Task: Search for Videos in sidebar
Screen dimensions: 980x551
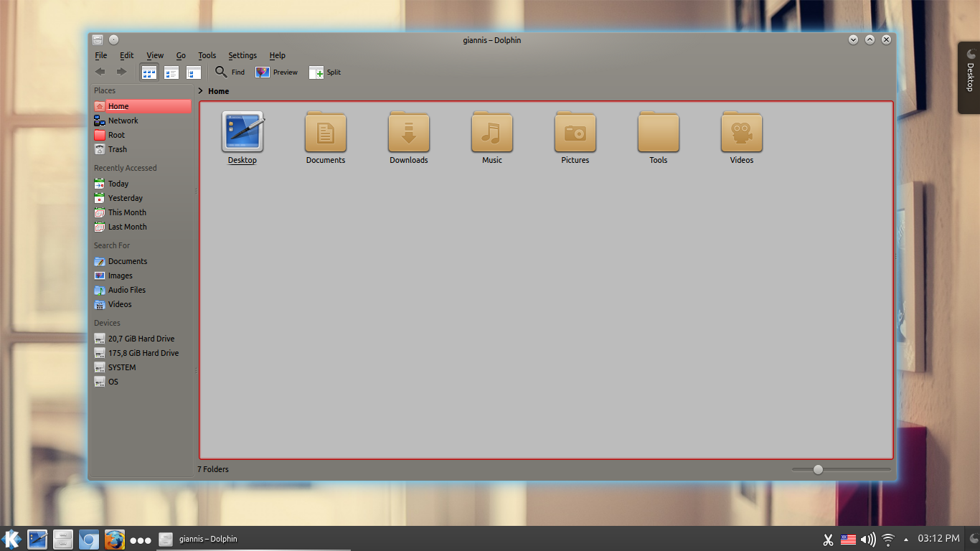Action: [142, 304]
